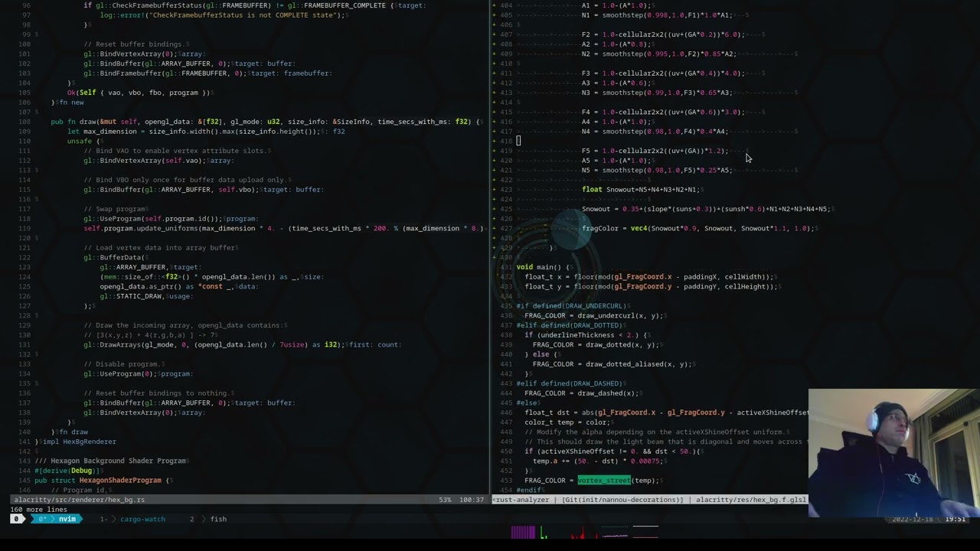Place cursor on 'pub fn draw' definition
This screenshot has width=980, height=551.
click(x=266, y=122)
